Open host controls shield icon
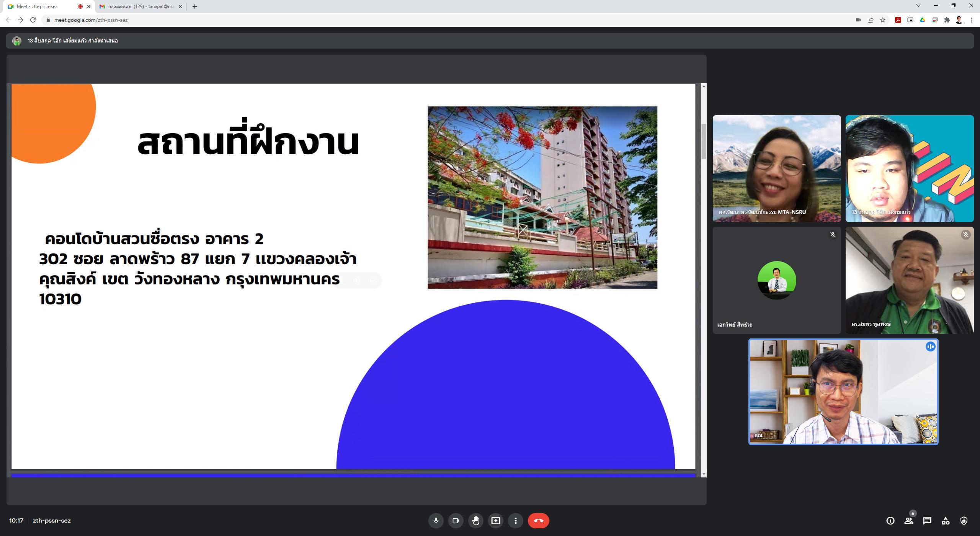Screen dimensions: 980x536 click(x=964, y=521)
